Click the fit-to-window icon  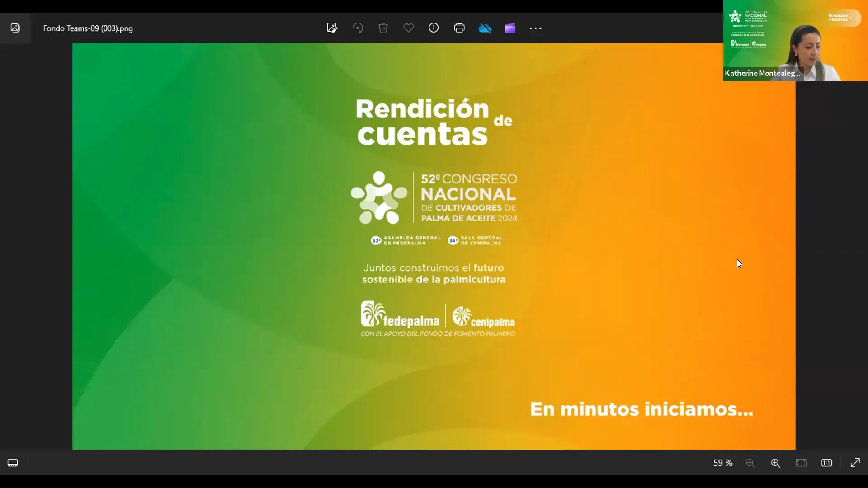(x=801, y=463)
